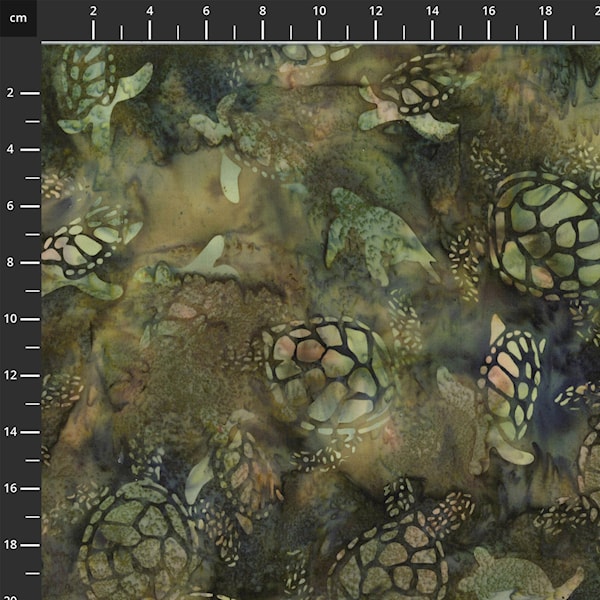600x600 pixels.
Task: Select the 6 mark on the vertical ruler
Action: pos(10,205)
